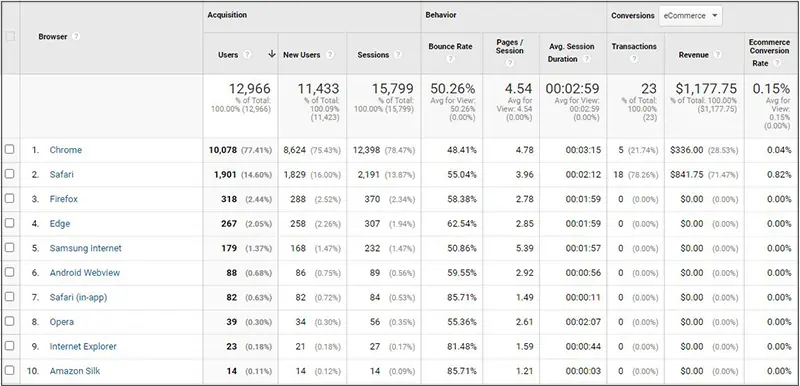Click Opera session duration 00:02:07
Image resolution: width=800 pixels, height=386 pixels.
583,322
